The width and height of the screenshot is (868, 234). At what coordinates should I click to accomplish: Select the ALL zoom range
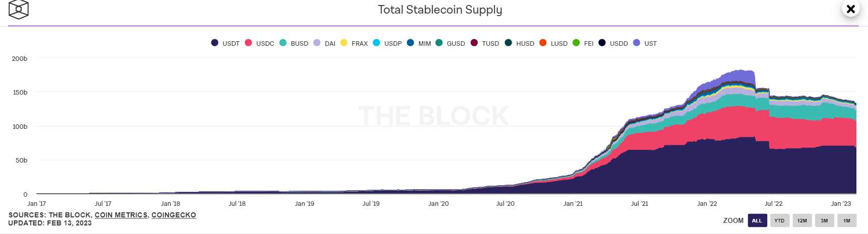pyautogui.click(x=757, y=220)
